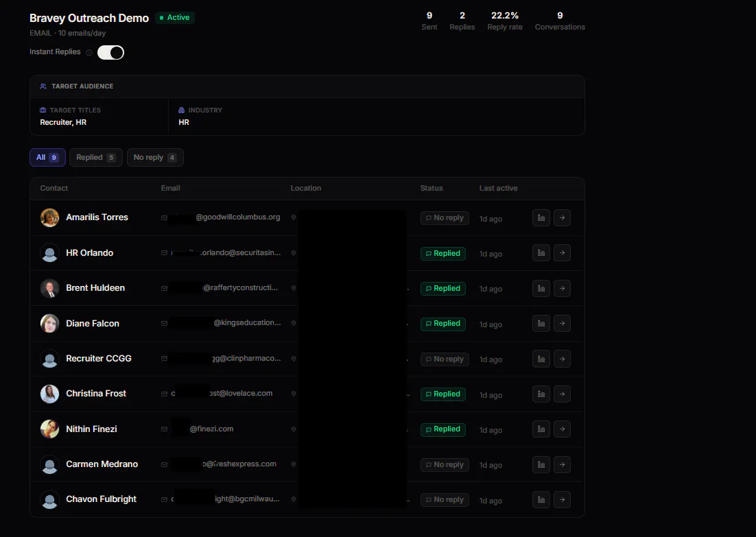Screen dimensions: 756x537
Task: Open arrow button for Diane Falcon
Action: click(562, 324)
